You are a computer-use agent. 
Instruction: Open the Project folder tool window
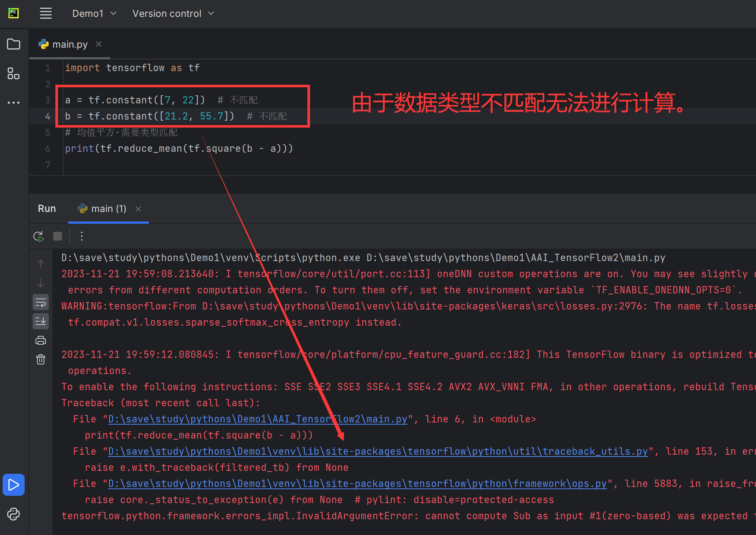click(14, 44)
